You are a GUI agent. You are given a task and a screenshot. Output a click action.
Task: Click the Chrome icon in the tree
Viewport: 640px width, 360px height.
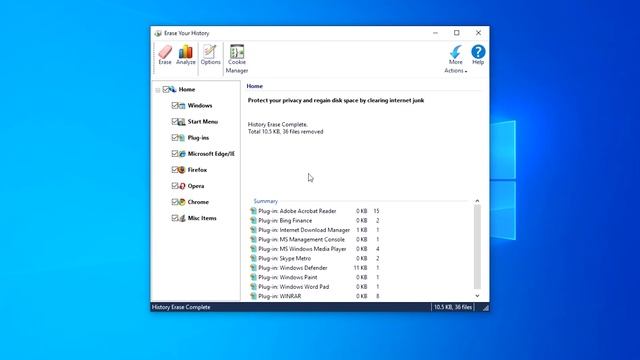click(x=182, y=202)
